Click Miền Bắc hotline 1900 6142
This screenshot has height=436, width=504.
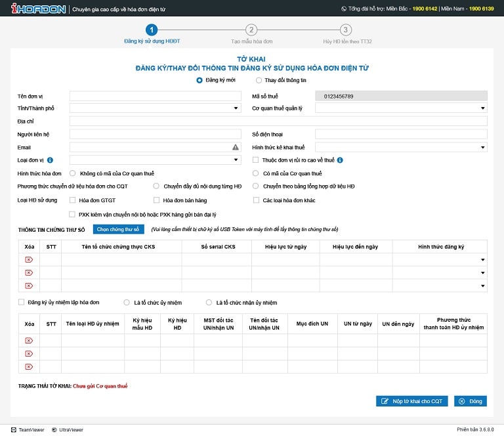[x=425, y=9]
